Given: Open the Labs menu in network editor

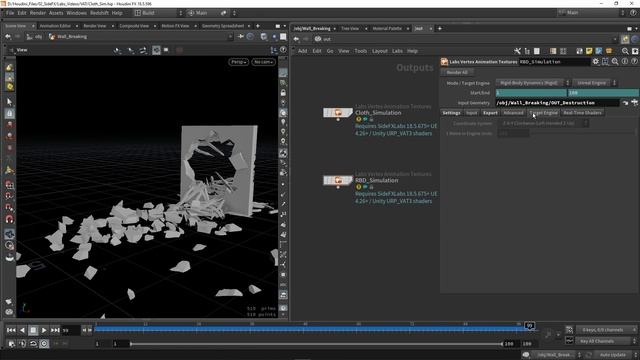Looking at the screenshot, I should point(397,51).
